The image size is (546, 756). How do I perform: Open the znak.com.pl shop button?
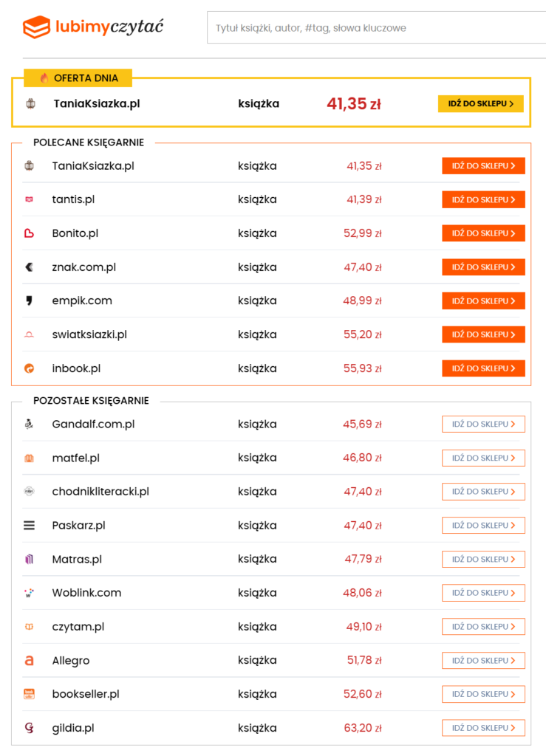483,267
